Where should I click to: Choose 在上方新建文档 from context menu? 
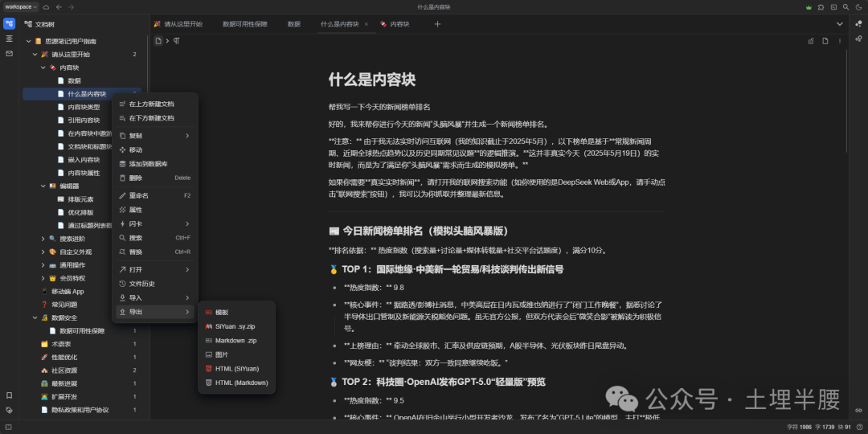coord(154,104)
